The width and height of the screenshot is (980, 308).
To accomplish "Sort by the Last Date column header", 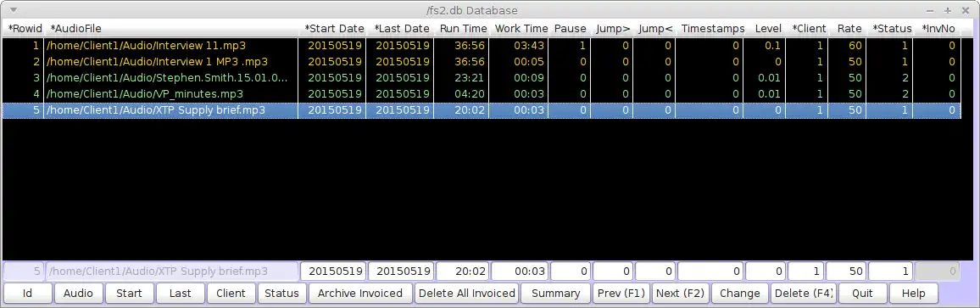I will (401, 29).
